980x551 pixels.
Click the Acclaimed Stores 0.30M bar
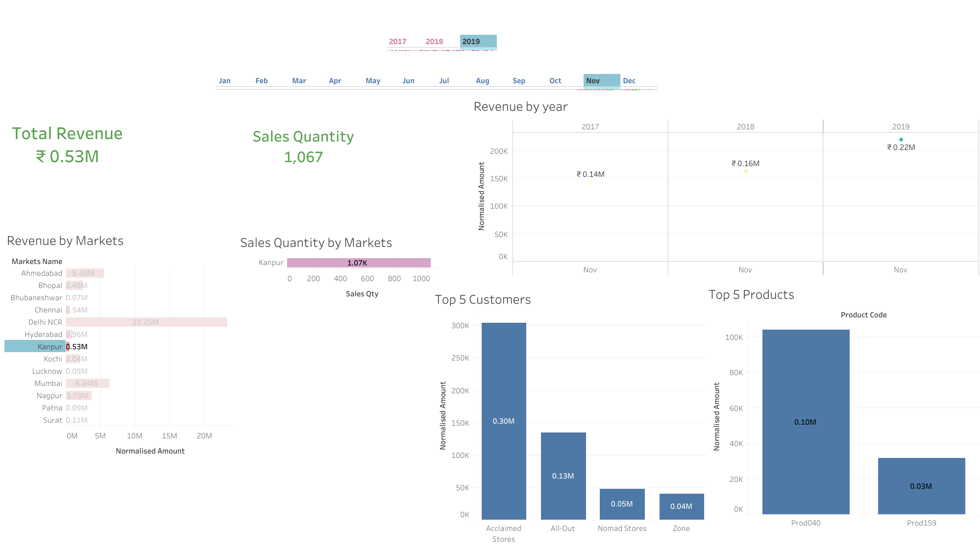(504, 421)
